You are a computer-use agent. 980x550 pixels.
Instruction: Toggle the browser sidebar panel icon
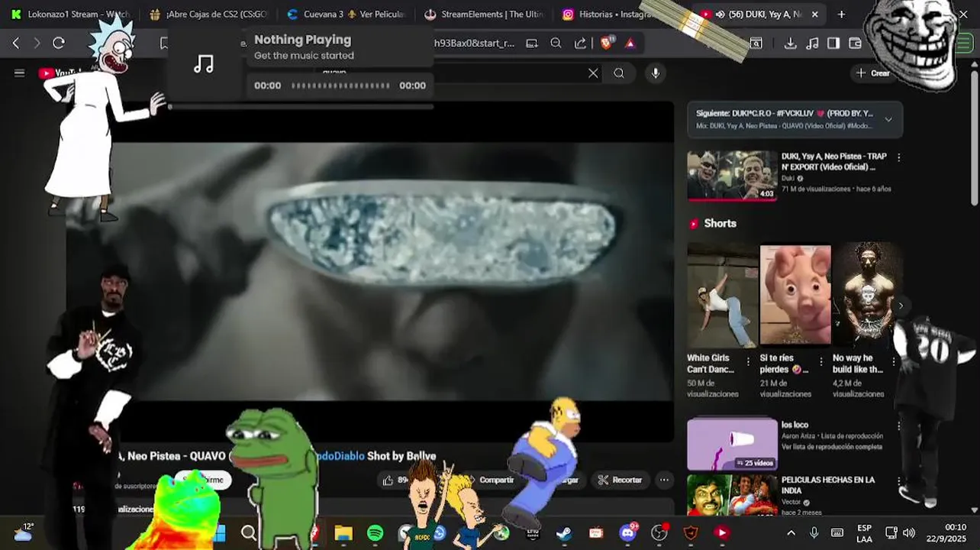click(833, 44)
